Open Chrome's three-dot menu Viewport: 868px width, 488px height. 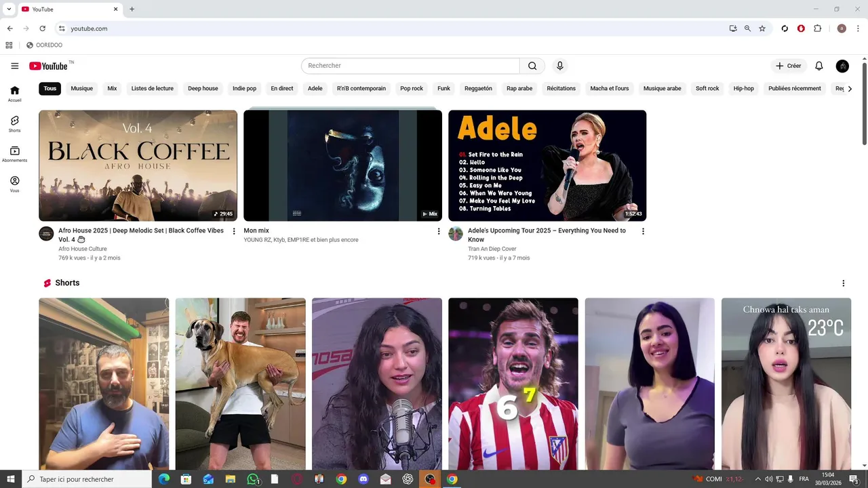[858, 28]
